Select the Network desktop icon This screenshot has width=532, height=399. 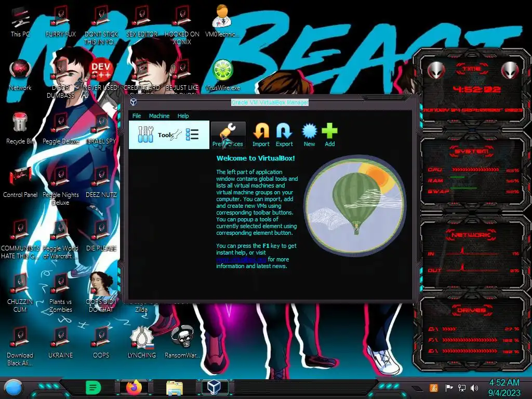point(20,75)
